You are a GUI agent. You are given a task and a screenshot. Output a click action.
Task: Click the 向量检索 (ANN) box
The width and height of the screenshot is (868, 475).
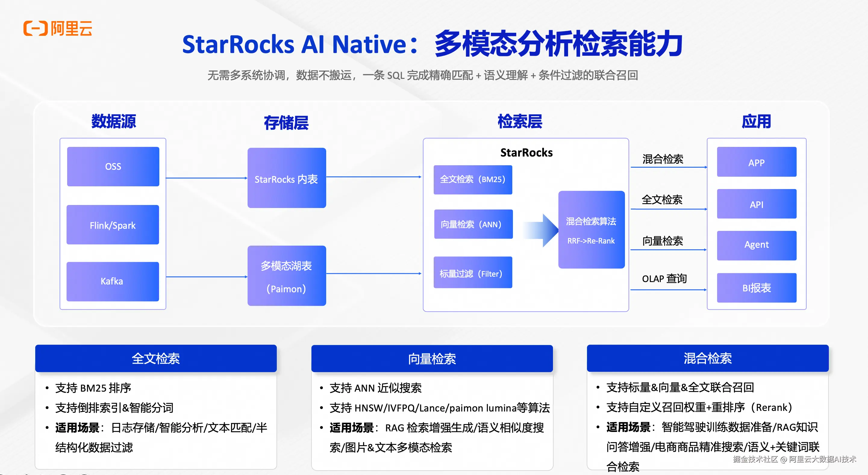tap(473, 224)
